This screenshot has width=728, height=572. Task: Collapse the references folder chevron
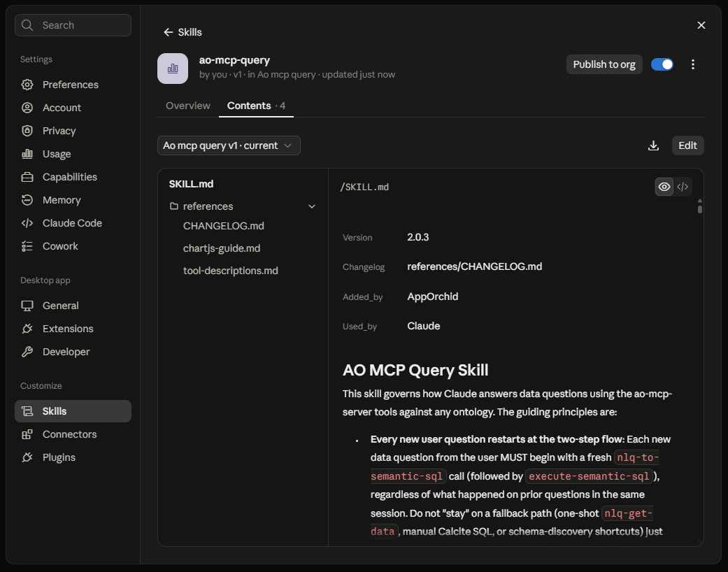[x=312, y=206]
